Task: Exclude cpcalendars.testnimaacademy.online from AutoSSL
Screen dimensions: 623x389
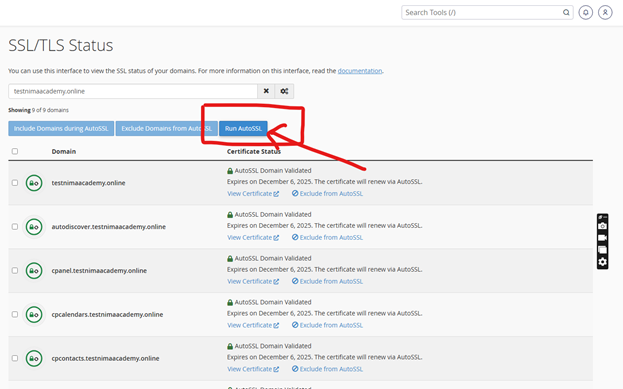Action: click(x=327, y=325)
